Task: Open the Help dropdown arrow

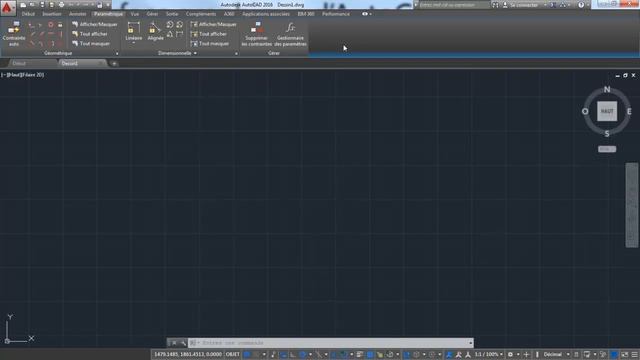Action: (x=587, y=5)
